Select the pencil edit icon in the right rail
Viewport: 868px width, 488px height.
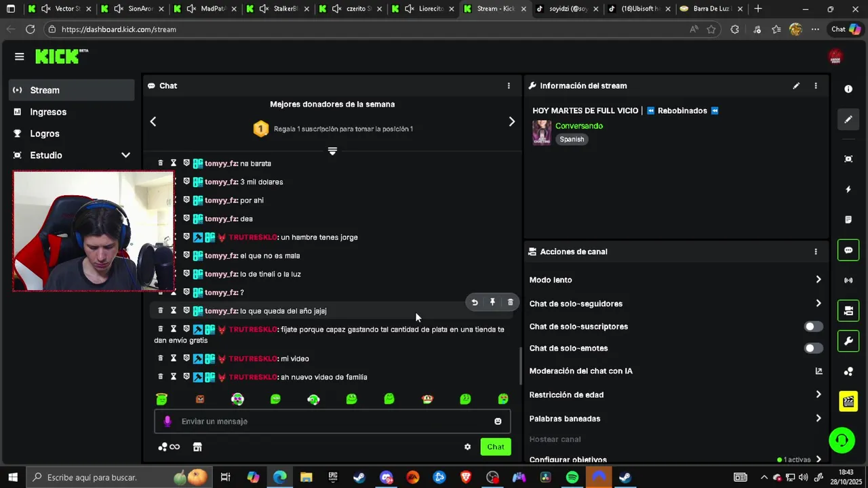pyautogui.click(x=848, y=119)
